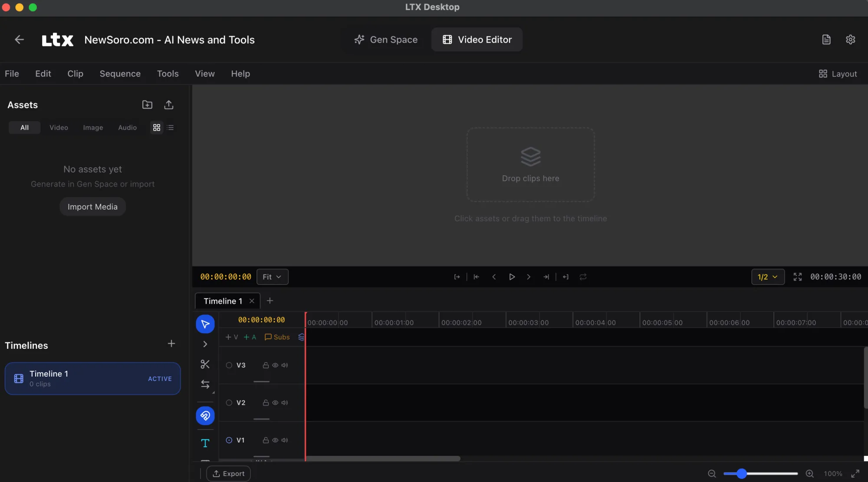The height and width of the screenshot is (482, 868).
Task: Switch to the Video Editor tab
Action: [477, 39]
